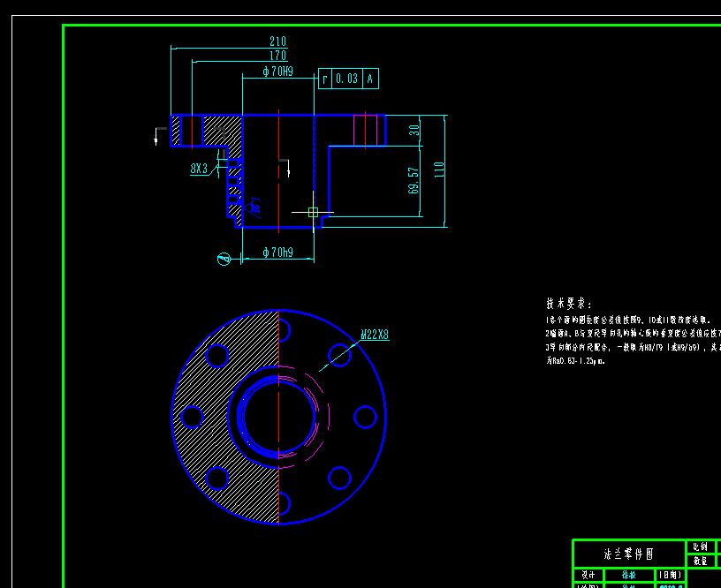721x588 pixels.
Task: Click the geometric tolerance symbol box
Action: (x=324, y=79)
